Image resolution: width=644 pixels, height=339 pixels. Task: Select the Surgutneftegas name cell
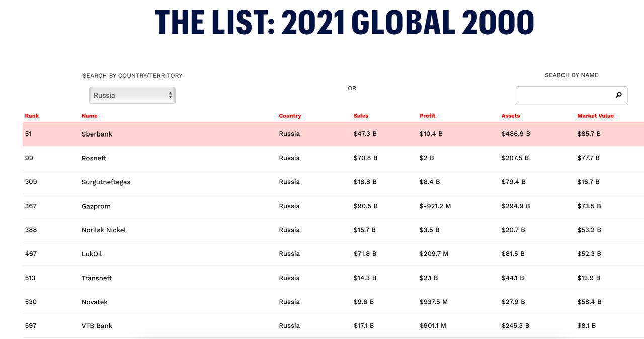(x=106, y=182)
